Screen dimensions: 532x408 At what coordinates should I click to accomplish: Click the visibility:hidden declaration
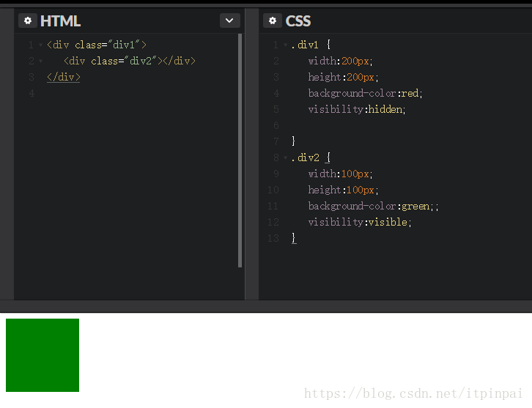[357, 109]
